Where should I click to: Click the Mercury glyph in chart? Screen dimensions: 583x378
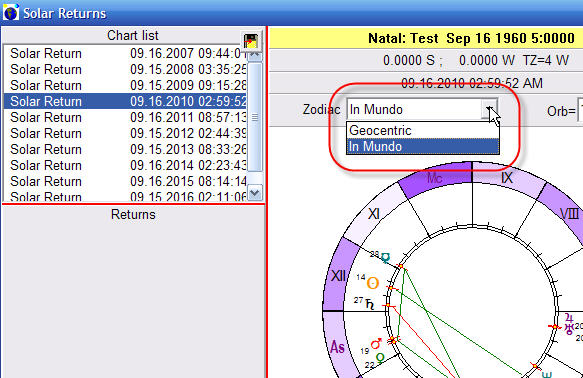click(386, 258)
